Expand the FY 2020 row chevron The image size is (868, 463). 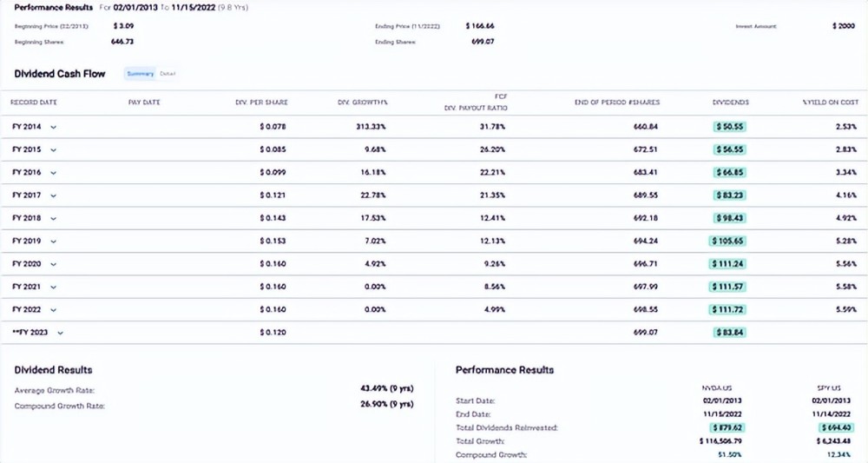coord(54,263)
